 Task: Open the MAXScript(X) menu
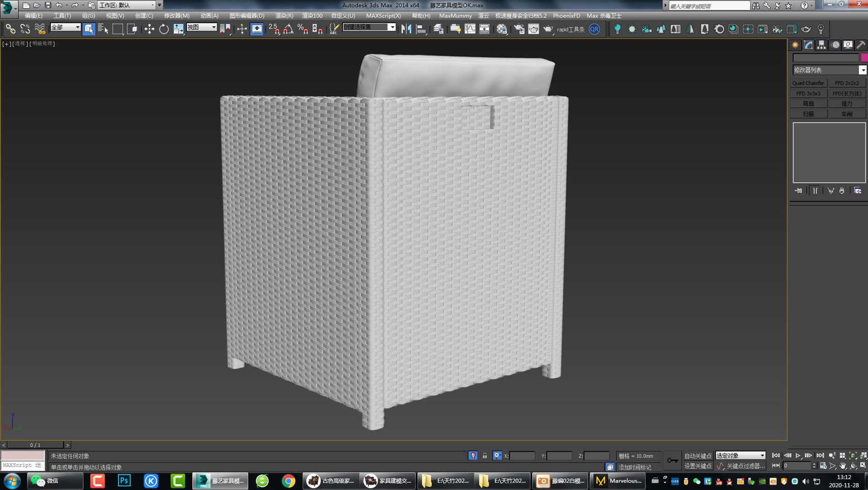[x=383, y=16]
